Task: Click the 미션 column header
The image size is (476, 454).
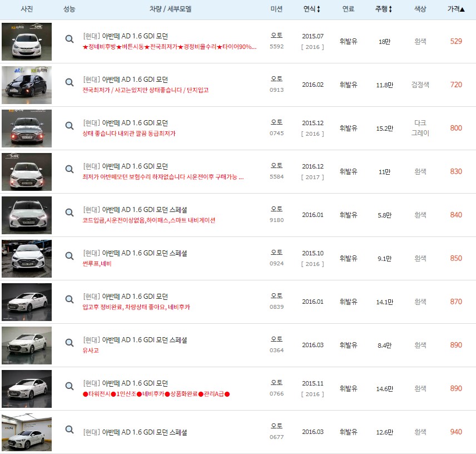Action: point(276,9)
